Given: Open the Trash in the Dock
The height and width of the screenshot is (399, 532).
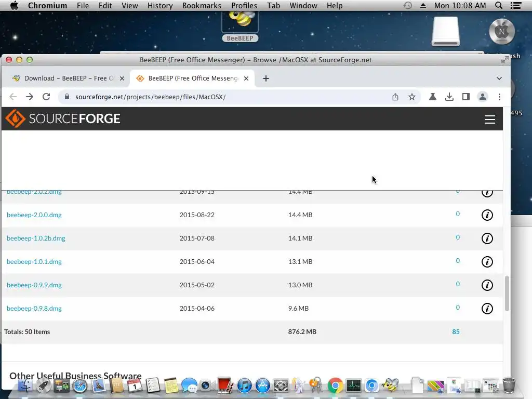Looking at the screenshot, I should coord(509,385).
